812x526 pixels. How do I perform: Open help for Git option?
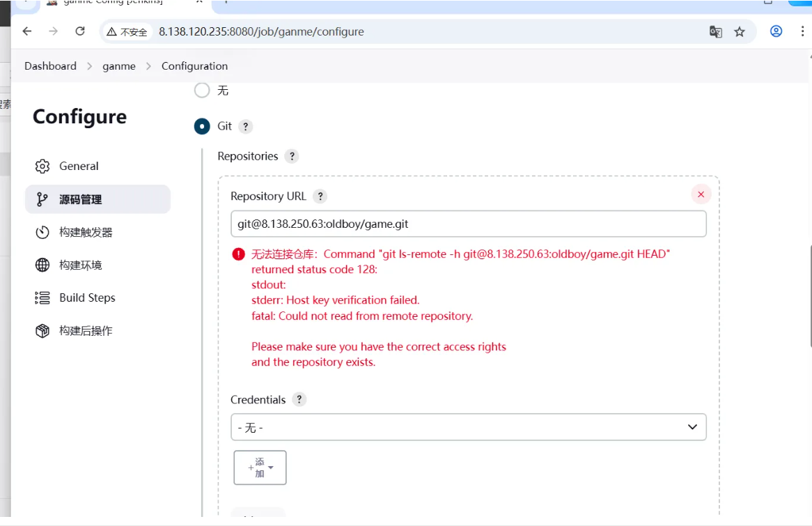pyautogui.click(x=245, y=126)
